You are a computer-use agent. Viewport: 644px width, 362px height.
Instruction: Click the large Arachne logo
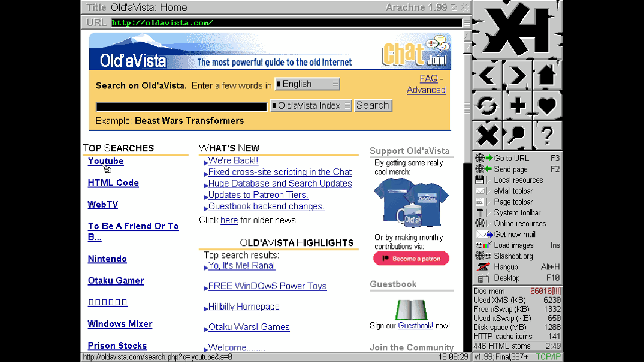517,30
